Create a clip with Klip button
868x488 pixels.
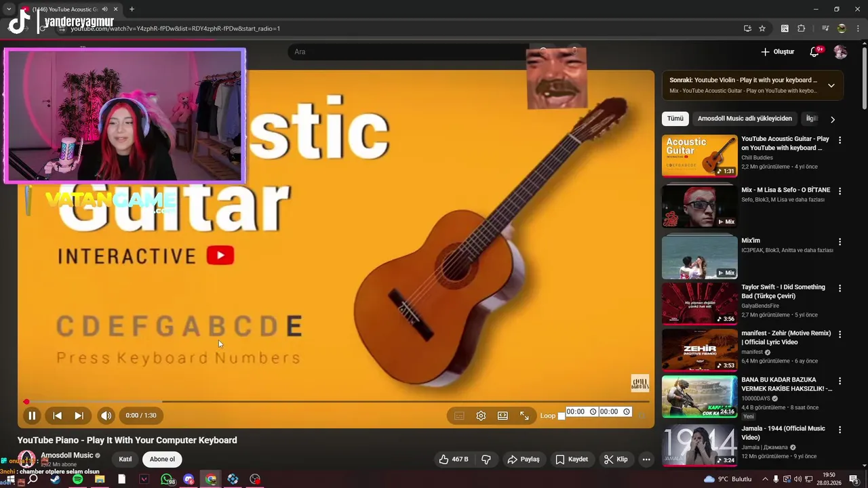click(x=616, y=459)
